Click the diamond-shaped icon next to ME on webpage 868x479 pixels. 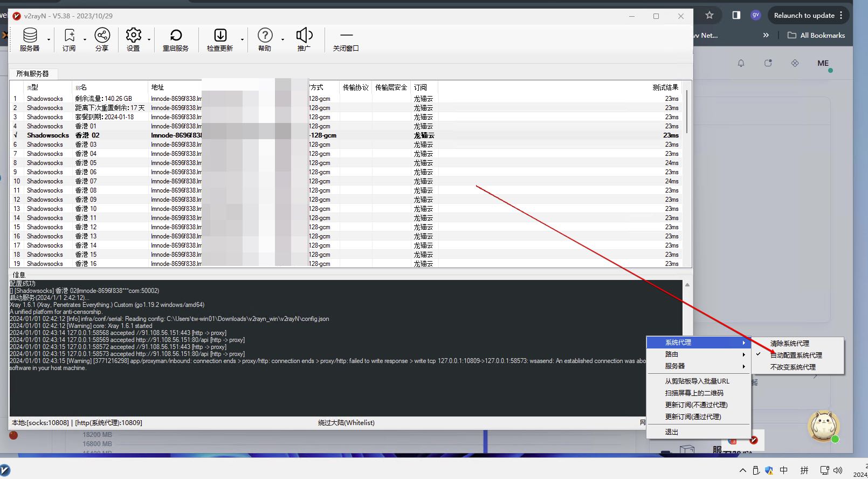pos(795,63)
